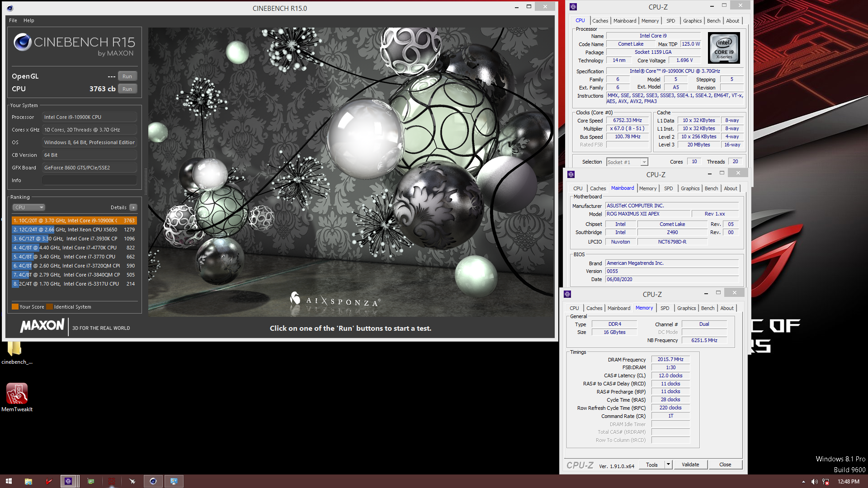Viewport: 868px width, 488px height.
Task: Click the Close button in CPU-Z
Action: tap(725, 465)
